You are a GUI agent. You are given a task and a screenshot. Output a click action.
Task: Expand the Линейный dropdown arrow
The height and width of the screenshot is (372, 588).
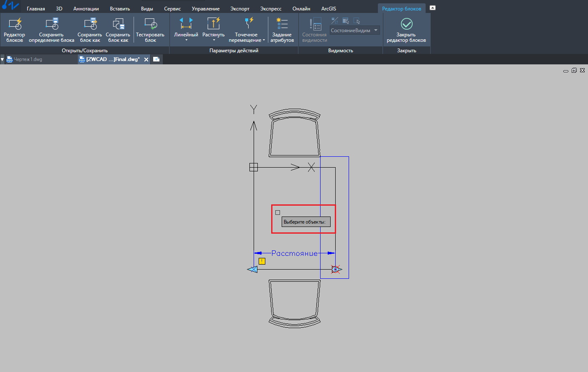[186, 40]
